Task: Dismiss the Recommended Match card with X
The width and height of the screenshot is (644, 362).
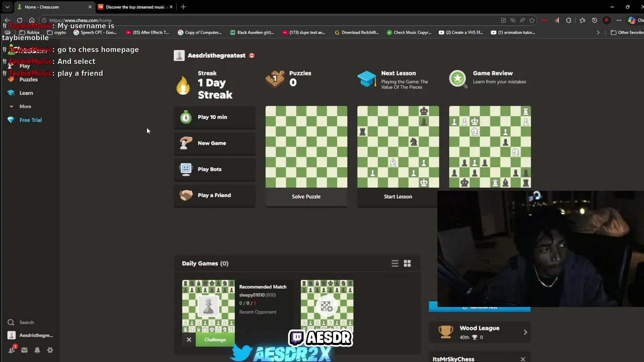Action: click(x=189, y=340)
